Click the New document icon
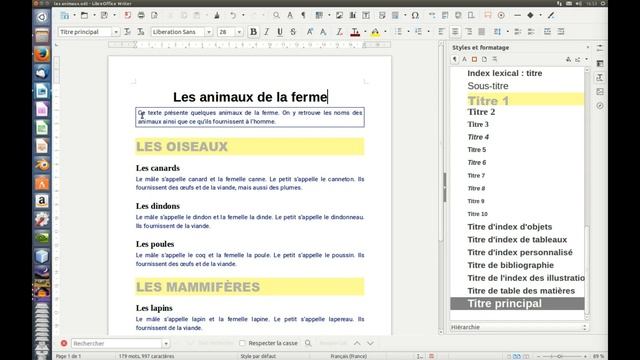Screen dimensions: 640x360 tap(65, 16)
